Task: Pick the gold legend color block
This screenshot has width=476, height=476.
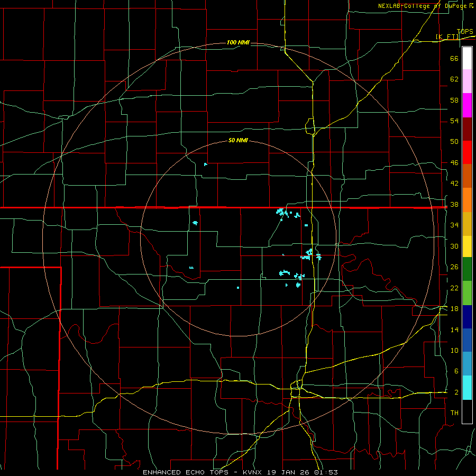Action: pyautogui.click(x=467, y=224)
